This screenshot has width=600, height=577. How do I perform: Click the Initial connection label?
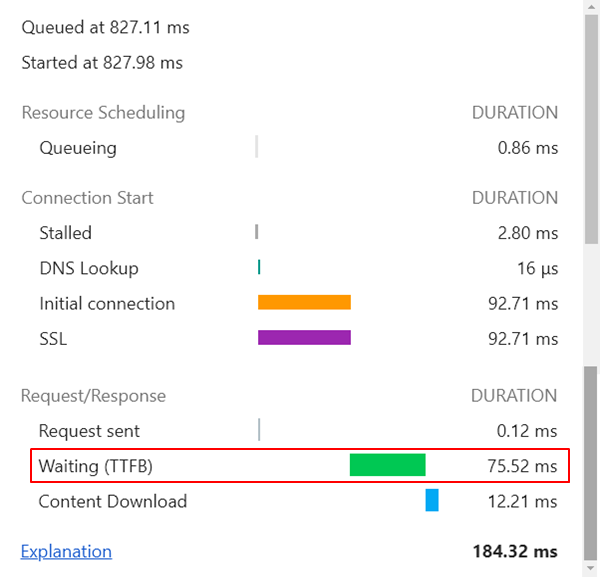pos(107,303)
